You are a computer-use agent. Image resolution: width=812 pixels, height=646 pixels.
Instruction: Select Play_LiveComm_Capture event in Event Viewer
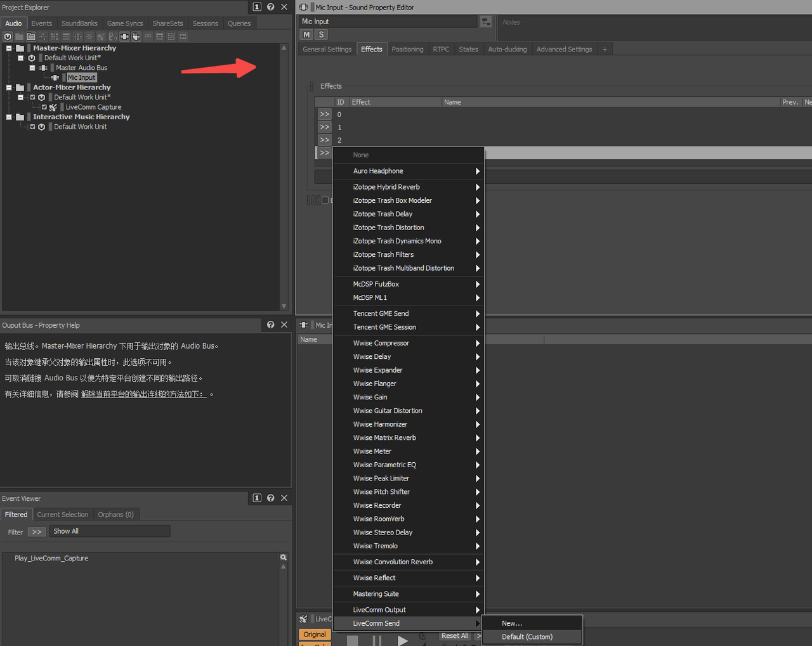(51, 559)
